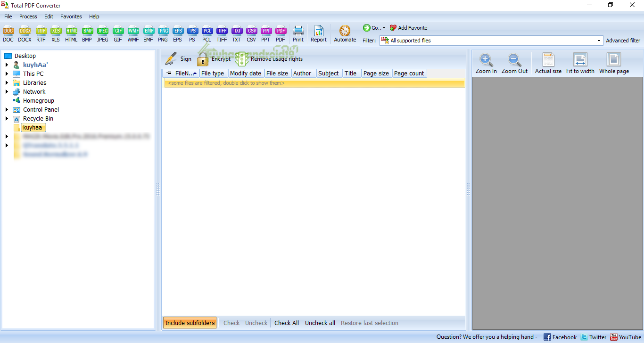Expand the kuyhAa' user folder

tap(7, 65)
